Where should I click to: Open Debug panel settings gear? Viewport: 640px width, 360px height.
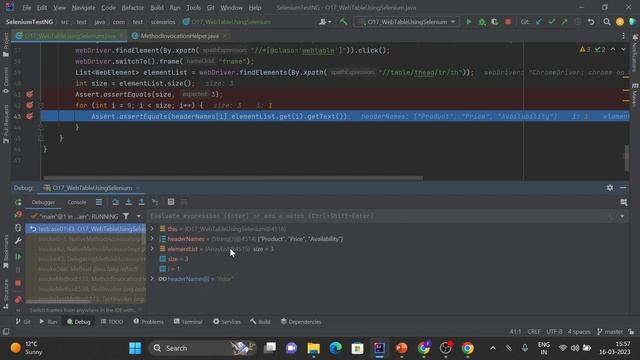(610, 188)
